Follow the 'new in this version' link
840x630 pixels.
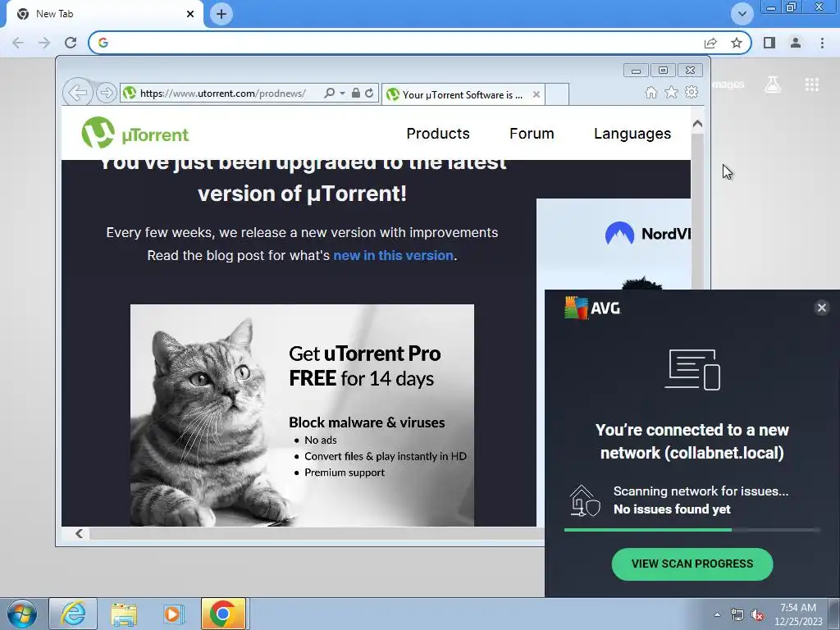pos(393,256)
